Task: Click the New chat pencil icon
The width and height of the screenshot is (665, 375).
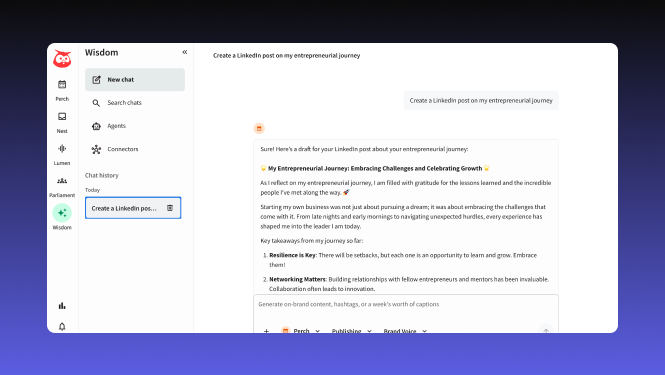Action: coord(97,80)
